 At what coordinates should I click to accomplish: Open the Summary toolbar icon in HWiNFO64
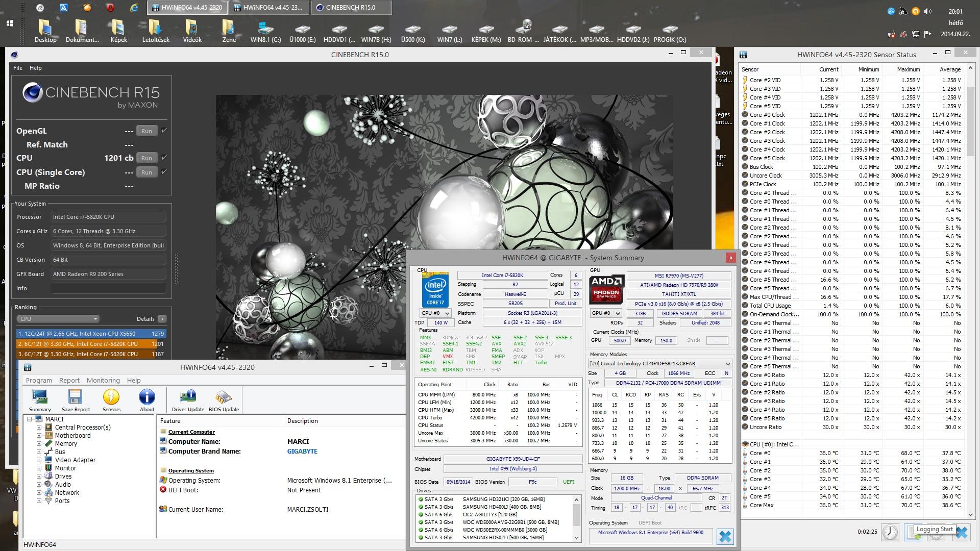coord(40,400)
